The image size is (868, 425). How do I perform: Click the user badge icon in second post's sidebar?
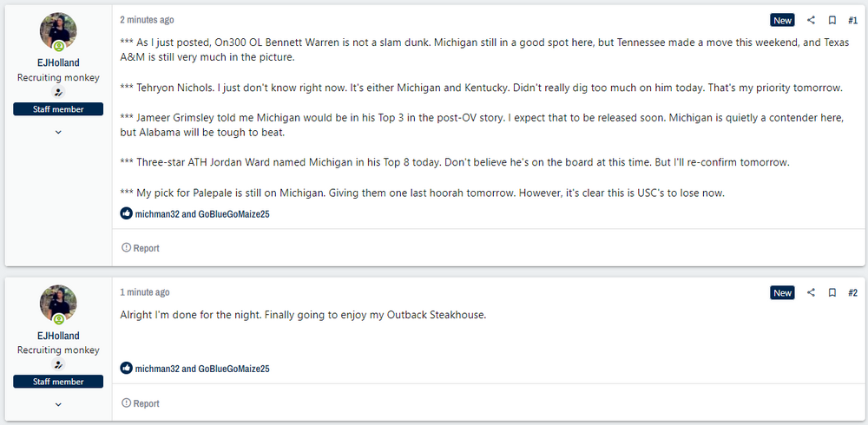click(x=58, y=365)
